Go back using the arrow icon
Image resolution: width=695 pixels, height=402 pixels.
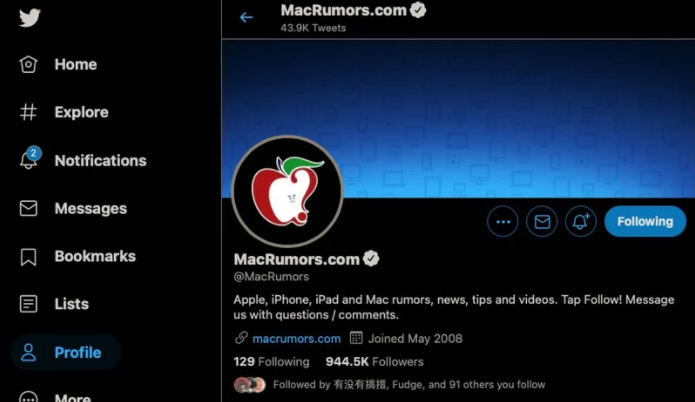pos(246,17)
